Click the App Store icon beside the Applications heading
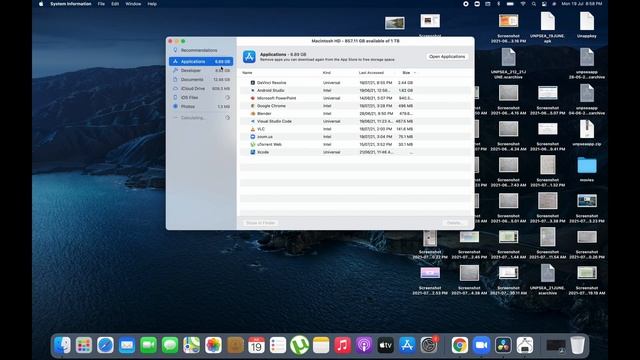Image resolution: width=640 pixels, height=360 pixels. click(249, 57)
